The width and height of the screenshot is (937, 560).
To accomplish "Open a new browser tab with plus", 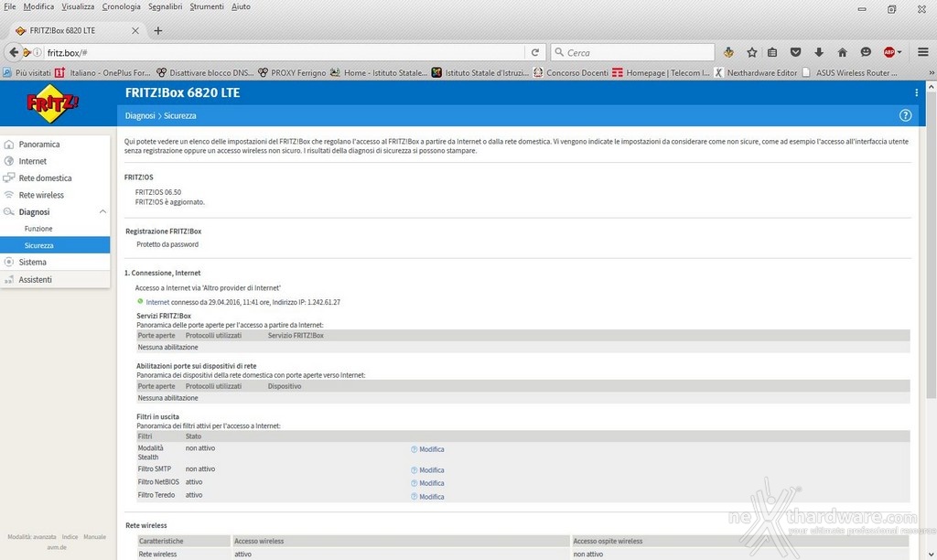I will pyautogui.click(x=157, y=30).
